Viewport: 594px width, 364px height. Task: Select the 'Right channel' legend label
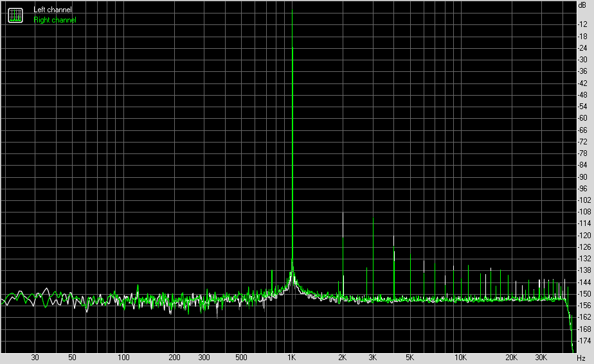pyautogui.click(x=55, y=20)
